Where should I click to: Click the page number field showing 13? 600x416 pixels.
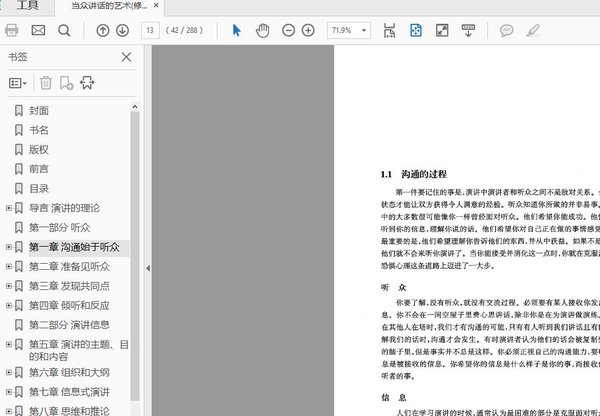click(150, 30)
